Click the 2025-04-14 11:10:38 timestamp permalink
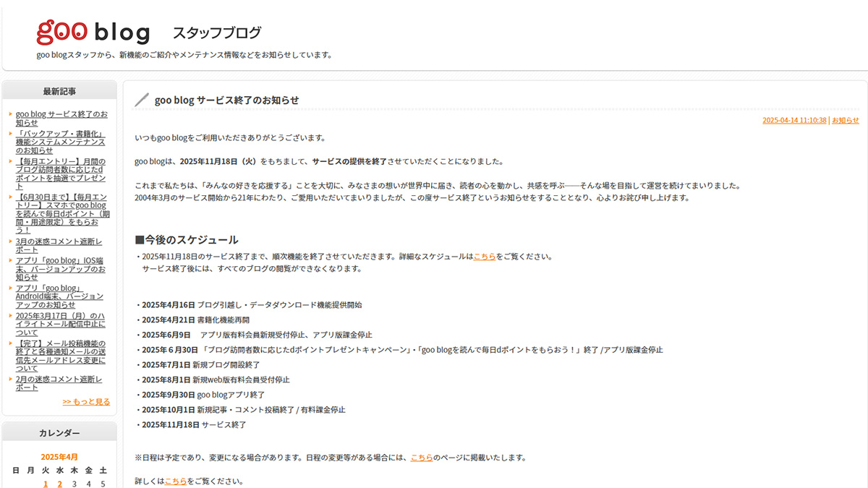Image resolution: width=868 pixels, height=488 pixels. point(793,121)
